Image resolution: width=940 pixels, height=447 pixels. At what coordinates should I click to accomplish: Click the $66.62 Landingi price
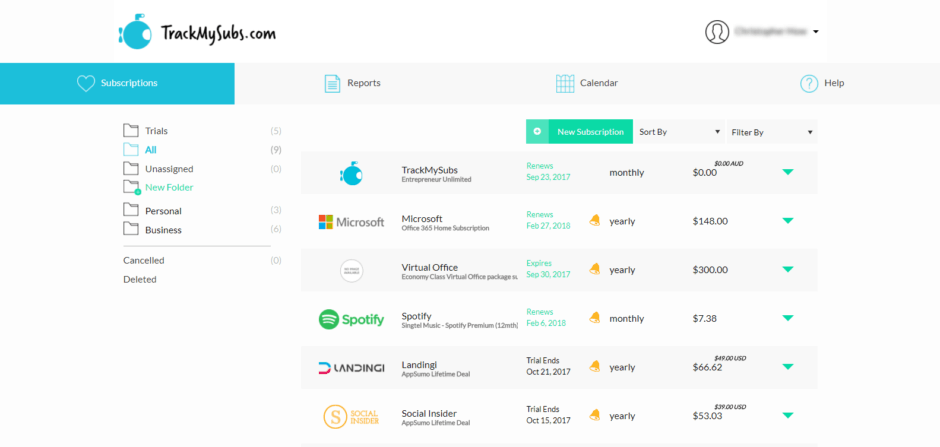tap(707, 367)
